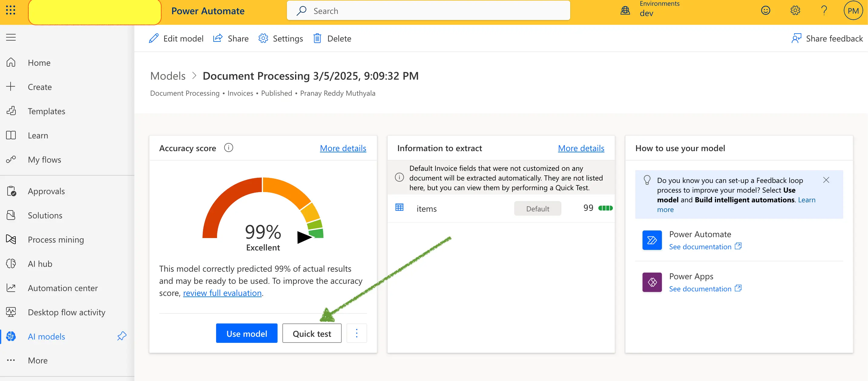The height and width of the screenshot is (381, 868).
Task: Open the PM account avatar
Action: 853,11
